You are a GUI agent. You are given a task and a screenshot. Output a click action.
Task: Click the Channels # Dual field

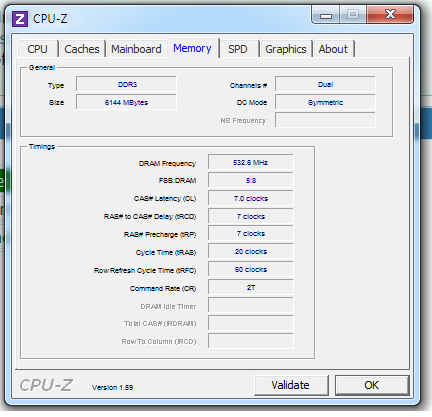tap(325, 84)
